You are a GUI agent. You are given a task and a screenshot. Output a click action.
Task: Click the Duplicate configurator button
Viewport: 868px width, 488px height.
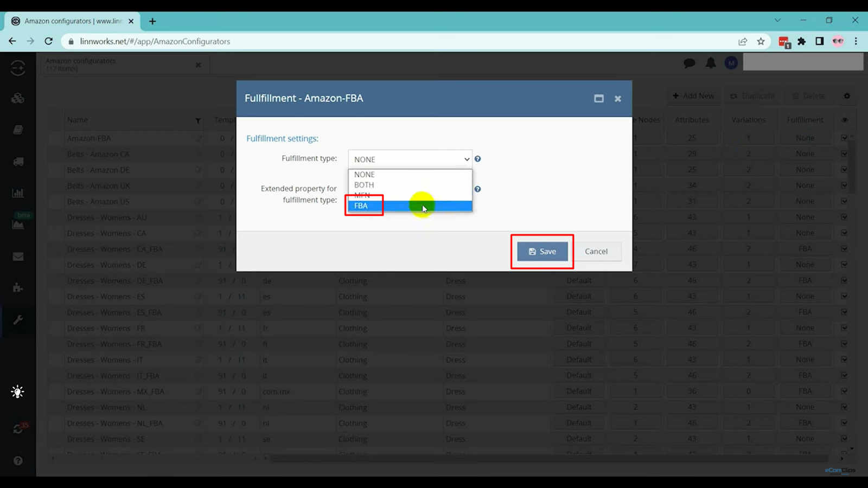[x=752, y=96]
